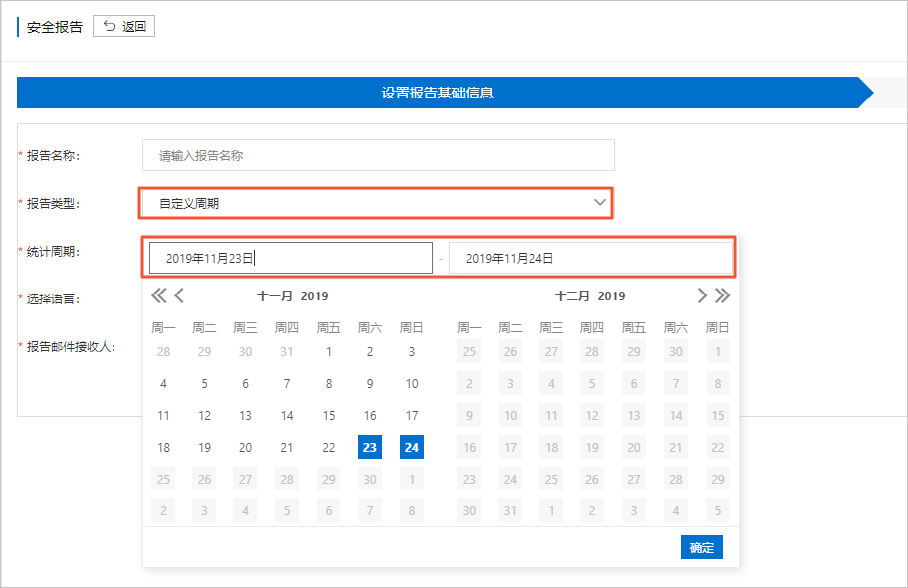Select November 18 in the calendar
908x588 pixels.
point(164,447)
